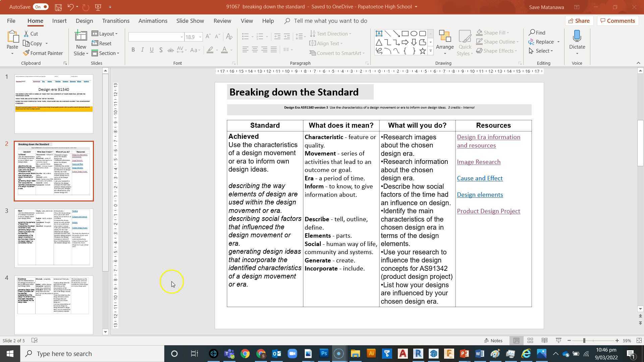Image resolution: width=644 pixels, height=362 pixels.
Task: Select the slide 3 thumbnail
Action: pos(54,237)
